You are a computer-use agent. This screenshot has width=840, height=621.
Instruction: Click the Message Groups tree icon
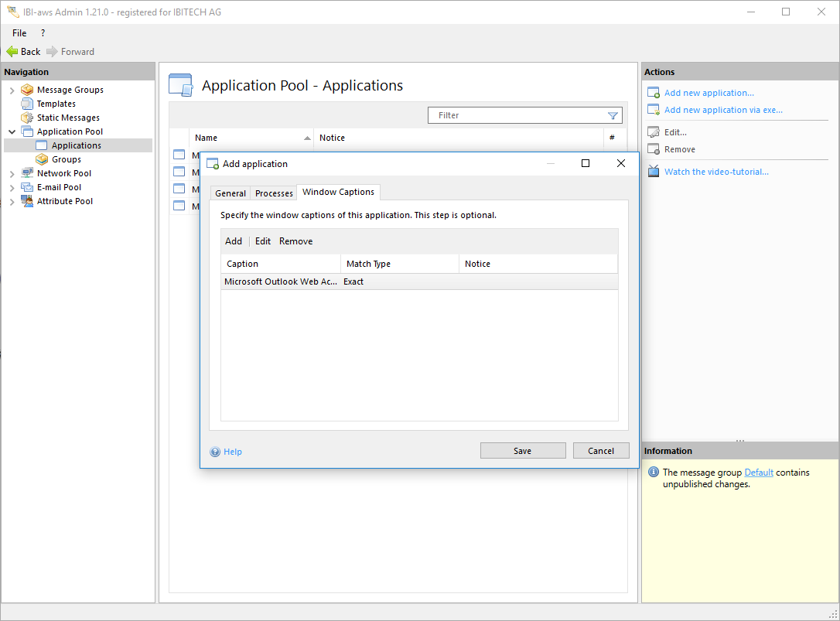[x=27, y=90]
